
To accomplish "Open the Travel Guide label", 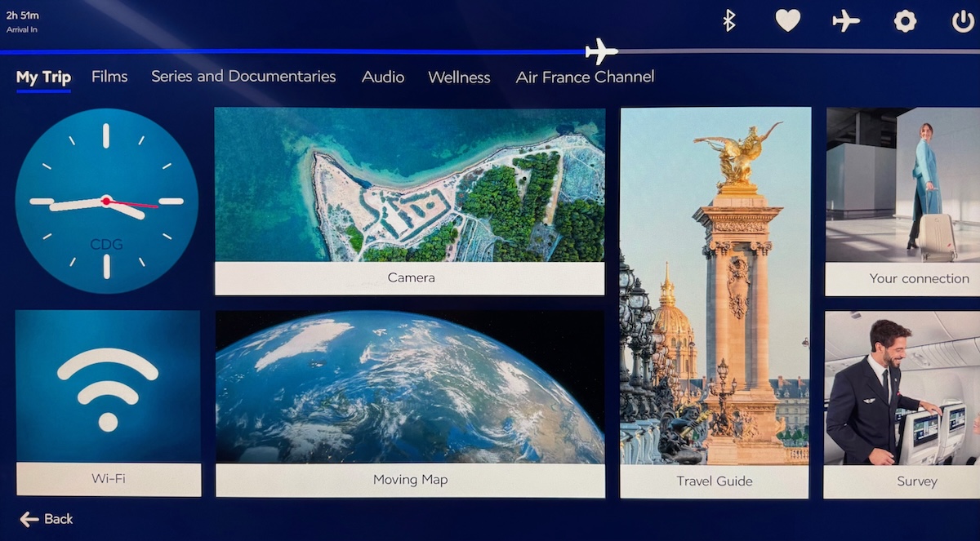I will [x=715, y=481].
